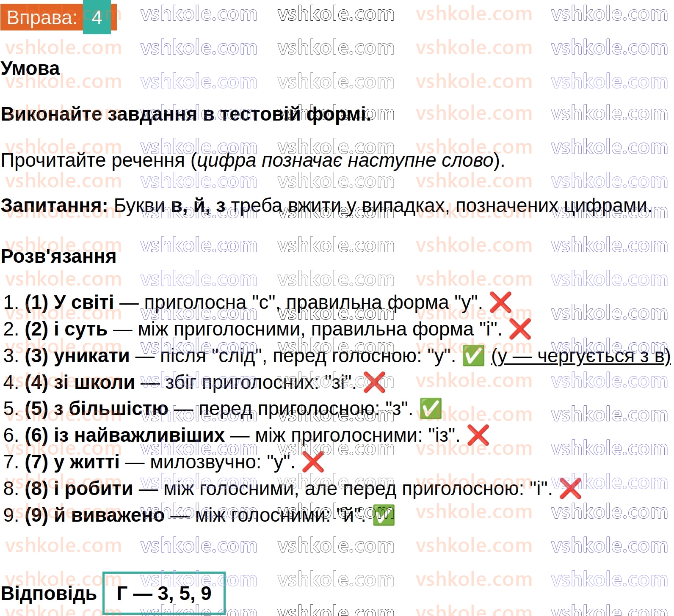Click the red cross after "і робити" line
Viewport: 674px width, 616px height.
coord(570,489)
